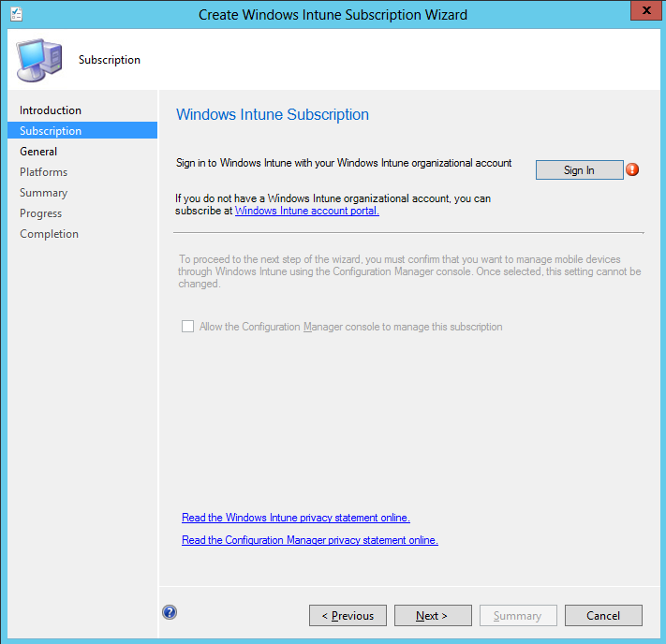
Task: Click the red error indicator beside Sign In
Action: (632, 169)
